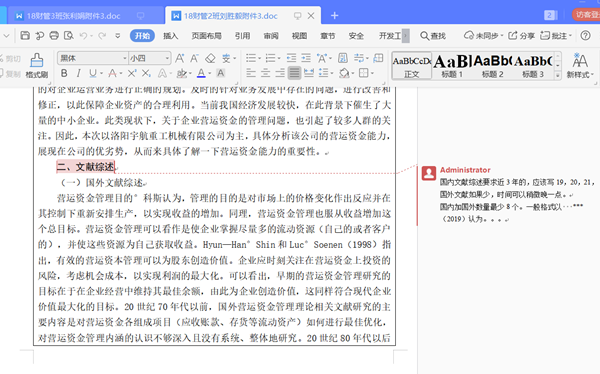Viewport: 600px width, 374px height.
Task: Click the 查找 search button
Action: coord(433,36)
